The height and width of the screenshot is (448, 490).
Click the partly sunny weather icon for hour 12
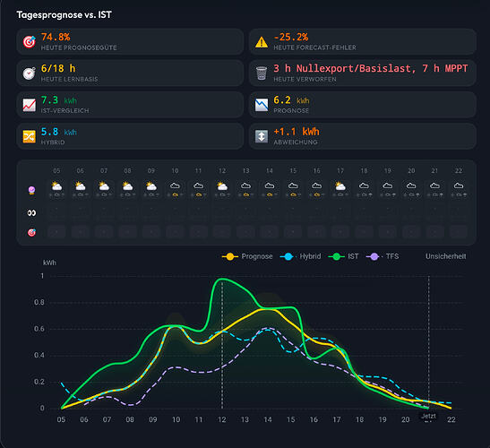click(x=222, y=185)
